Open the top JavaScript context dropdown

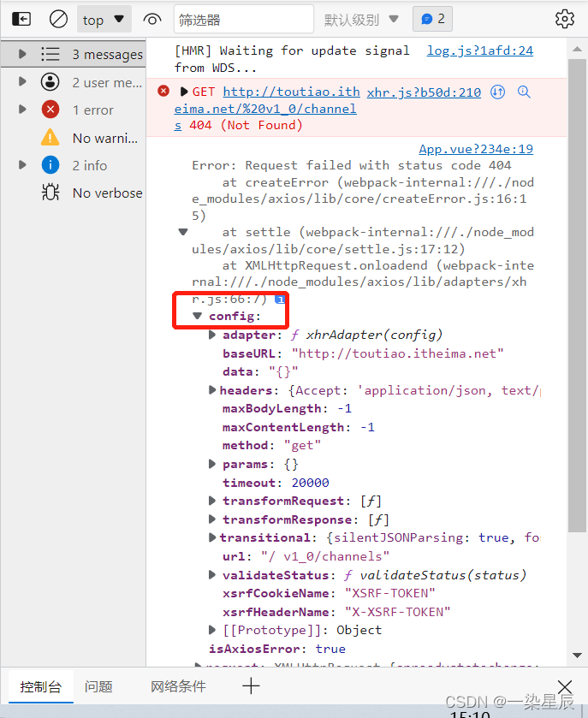(104, 19)
